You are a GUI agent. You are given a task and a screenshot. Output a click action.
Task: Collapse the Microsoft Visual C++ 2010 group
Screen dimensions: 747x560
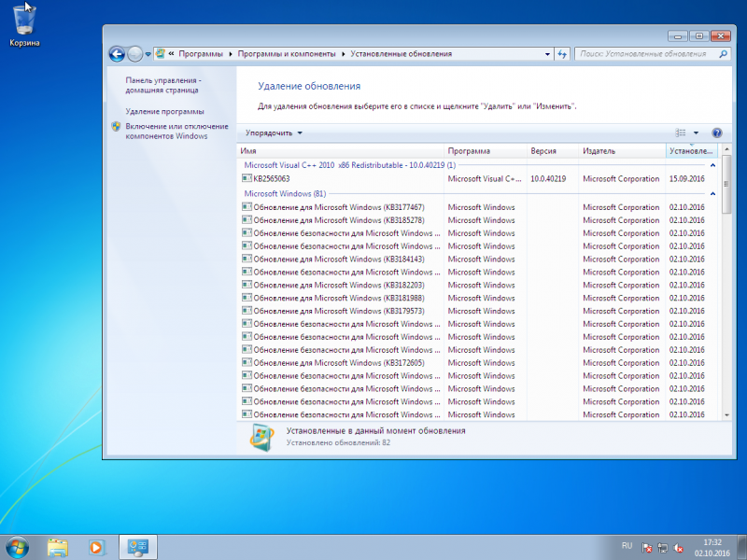712,165
